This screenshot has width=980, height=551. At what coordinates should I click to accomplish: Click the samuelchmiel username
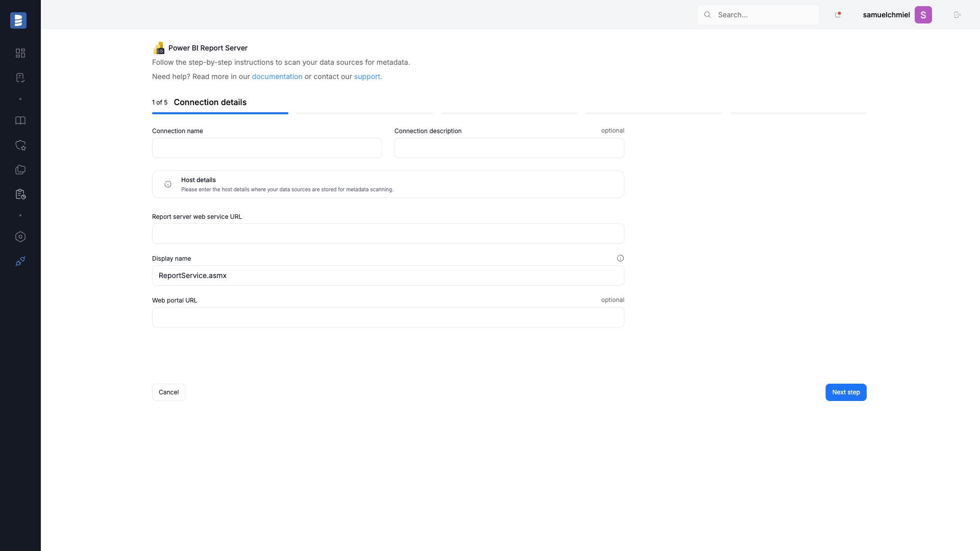point(886,15)
